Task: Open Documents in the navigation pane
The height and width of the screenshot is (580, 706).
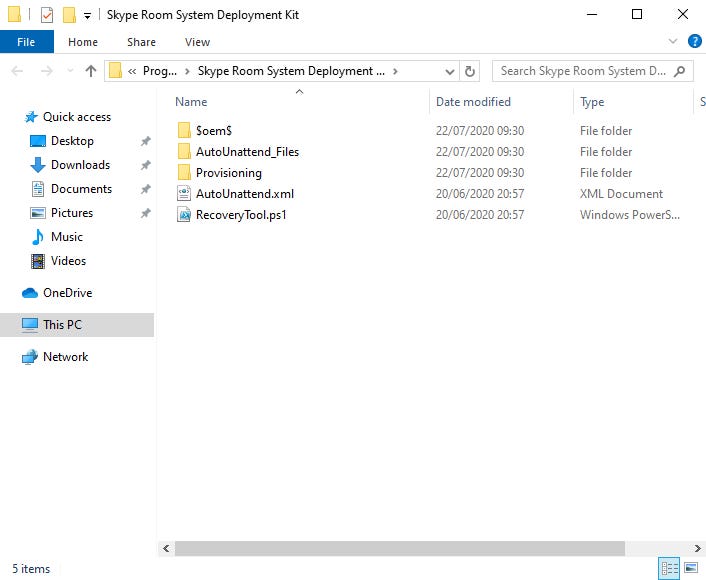Action: 81,189
